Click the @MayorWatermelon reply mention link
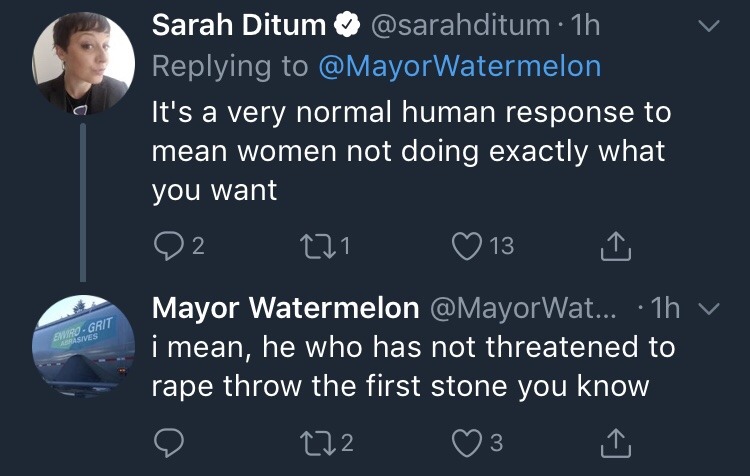The width and height of the screenshot is (750, 476). [459, 67]
